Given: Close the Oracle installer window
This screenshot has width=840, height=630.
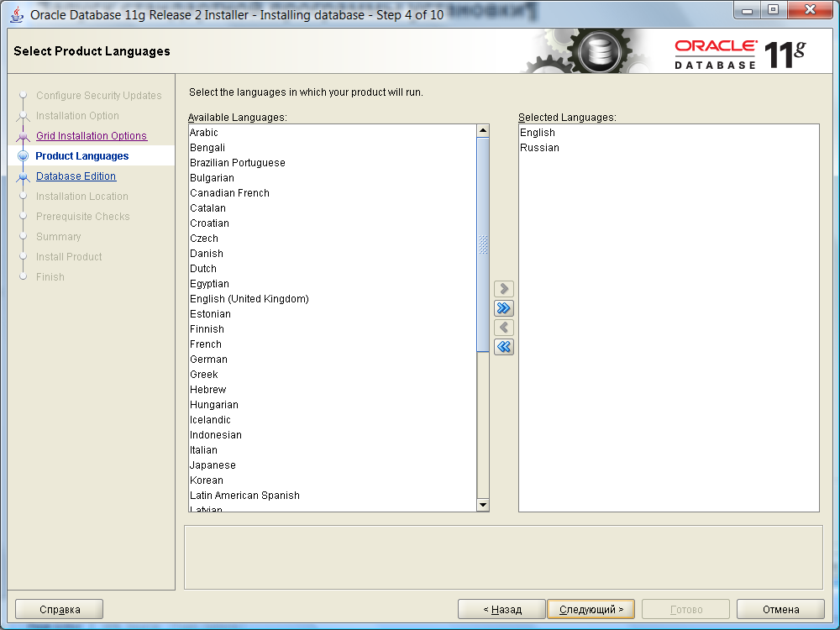Looking at the screenshot, I should coord(811,10).
